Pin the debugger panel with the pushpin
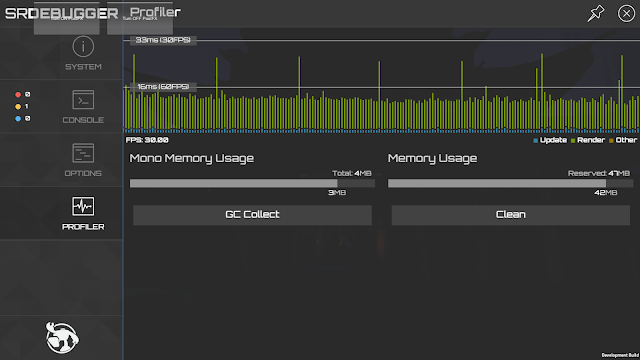The height and width of the screenshot is (360, 640). tap(596, 13)
